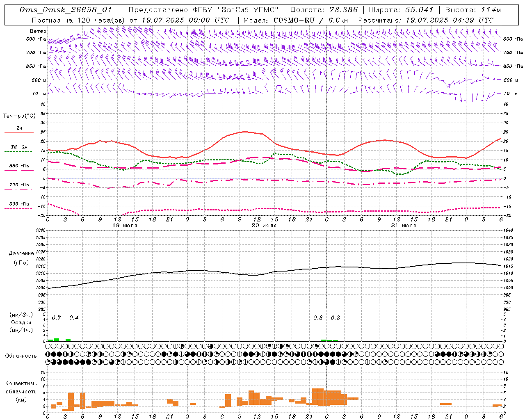Select the Прогноз на 120 часа(ов) text
This screenshot has height=420, width=525.
(x=79, y=20)
